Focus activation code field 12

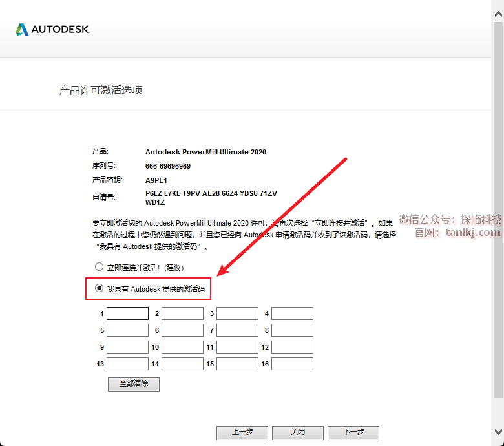click(x=293, y=347)
